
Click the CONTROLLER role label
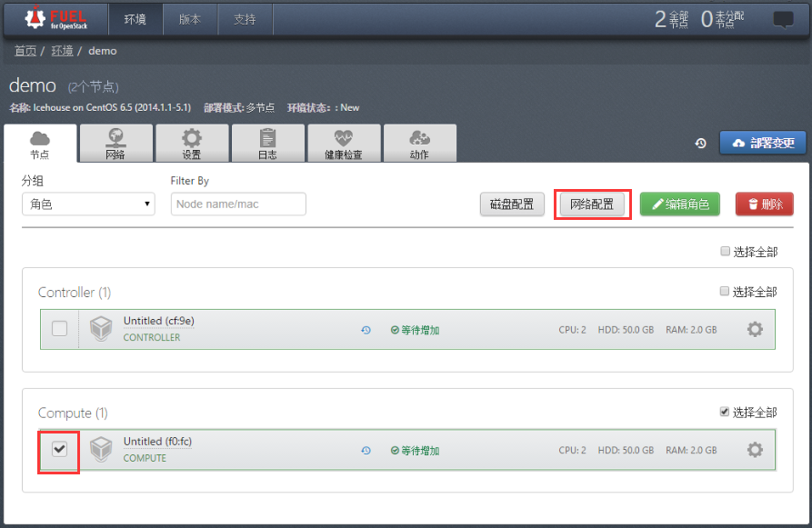tap(152, 337)
